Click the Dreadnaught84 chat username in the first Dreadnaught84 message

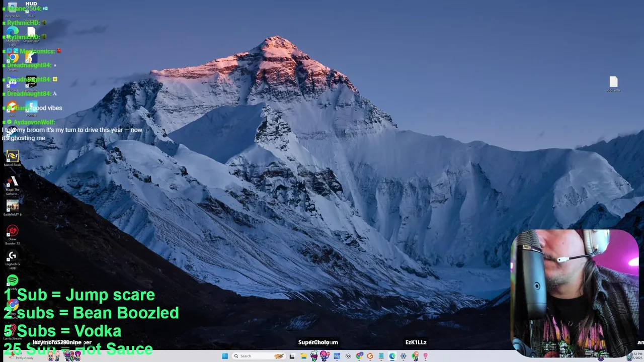(29, 65)
